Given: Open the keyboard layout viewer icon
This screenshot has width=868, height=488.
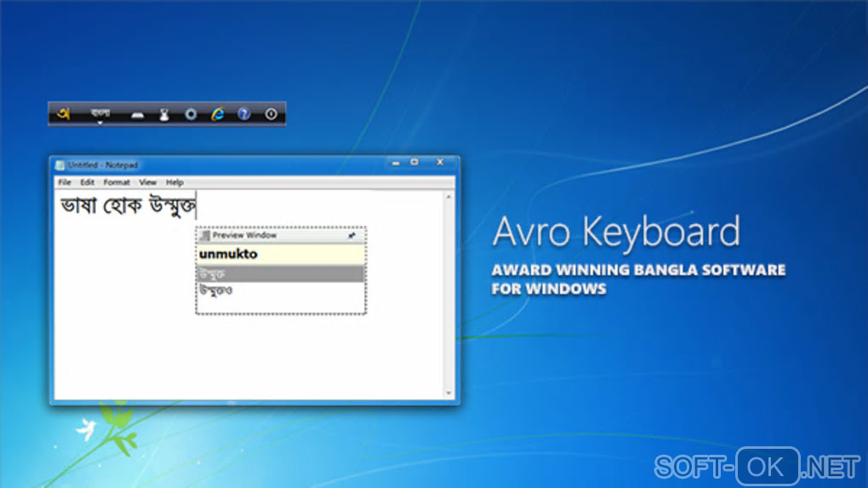Looking at the screenshot, I should click(137, 115).
